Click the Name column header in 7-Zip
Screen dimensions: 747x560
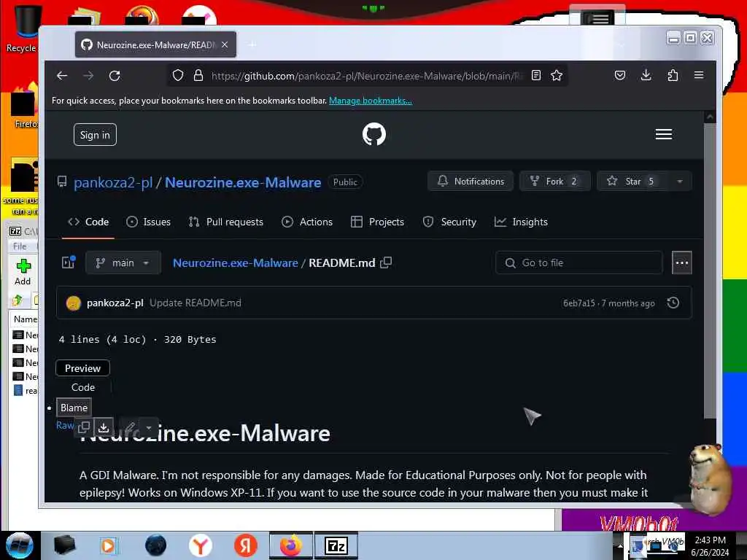(x=24, y=319)
